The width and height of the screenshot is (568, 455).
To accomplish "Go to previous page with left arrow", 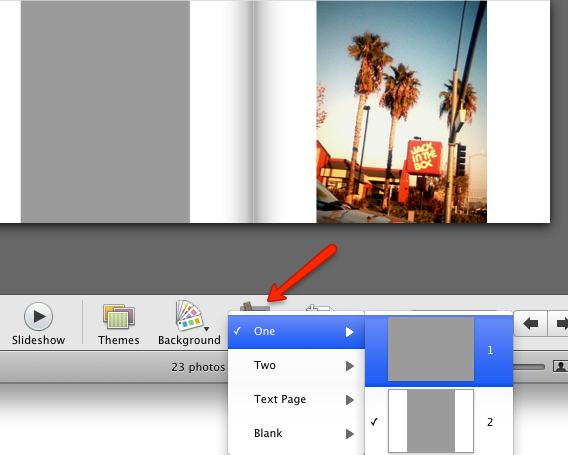I will pyautogui.click(x=531, y=323).
